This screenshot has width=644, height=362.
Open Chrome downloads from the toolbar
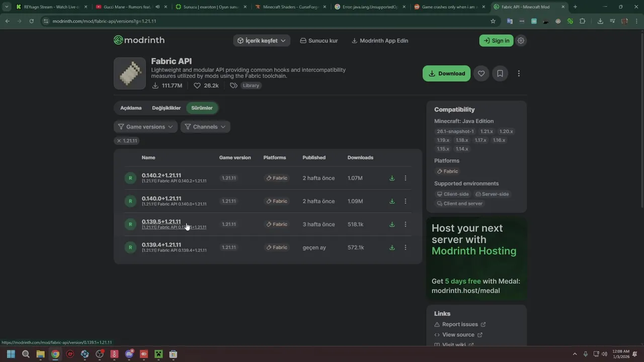600,21
